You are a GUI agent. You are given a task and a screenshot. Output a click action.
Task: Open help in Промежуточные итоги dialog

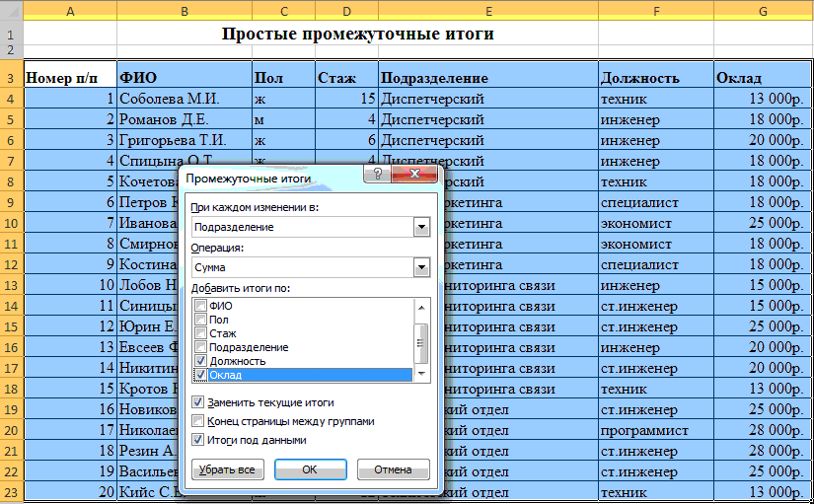point(378,174)
